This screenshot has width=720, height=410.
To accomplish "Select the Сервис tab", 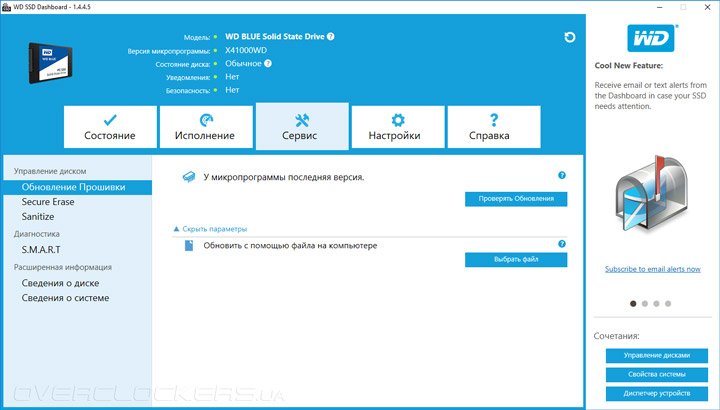I will (x=302, y=126).
